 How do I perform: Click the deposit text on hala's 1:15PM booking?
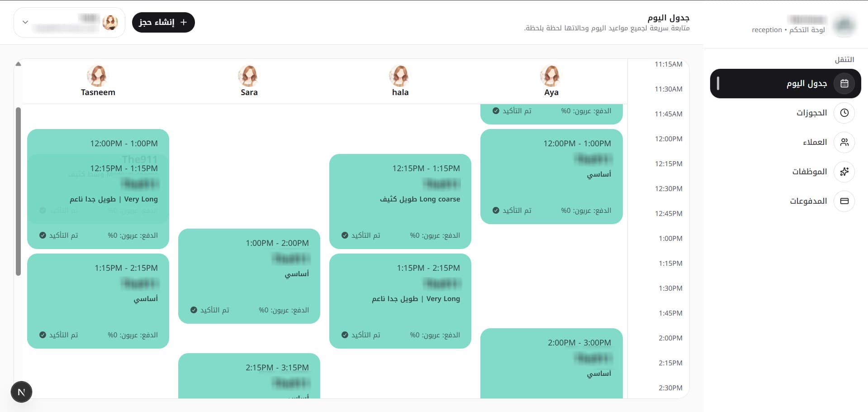coord(435,335)
